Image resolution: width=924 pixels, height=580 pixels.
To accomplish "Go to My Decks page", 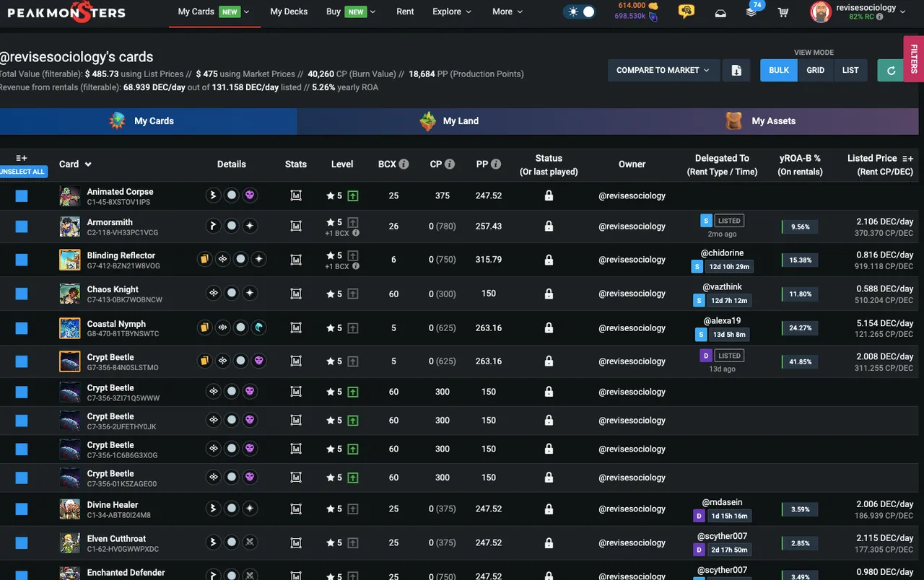I will pos(289,12).
